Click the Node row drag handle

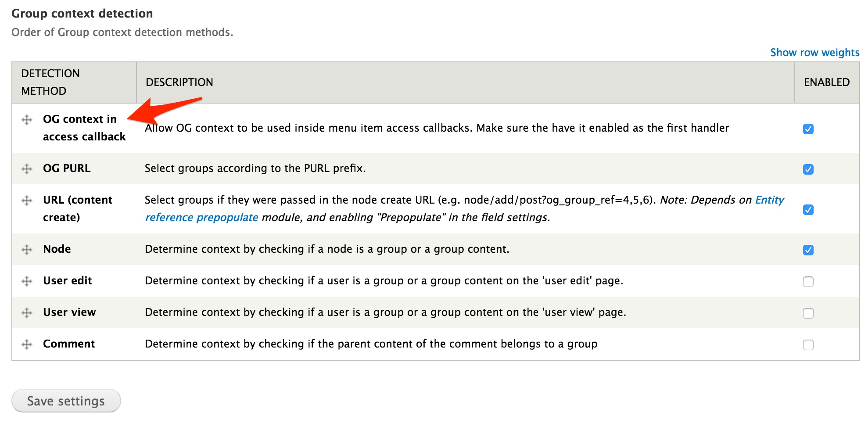pyautogui.click(x=27, y=249)
